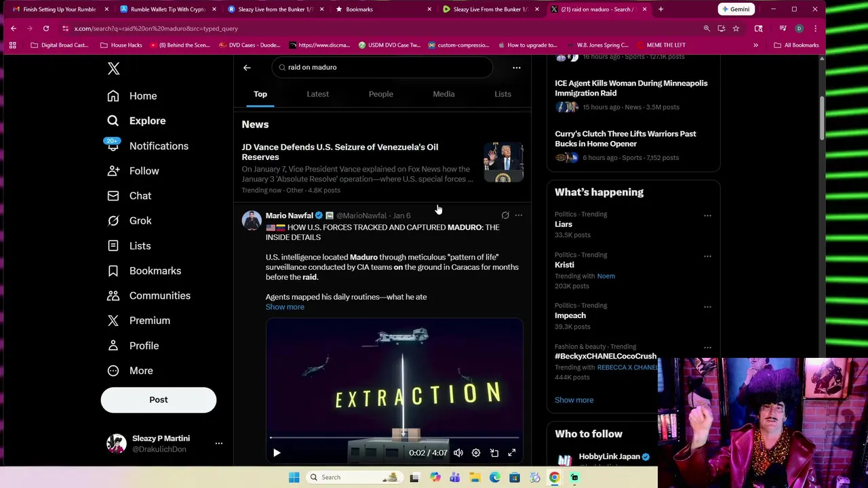Open Gemini button in Chrome
868x488 pixels.
(736, 9)
